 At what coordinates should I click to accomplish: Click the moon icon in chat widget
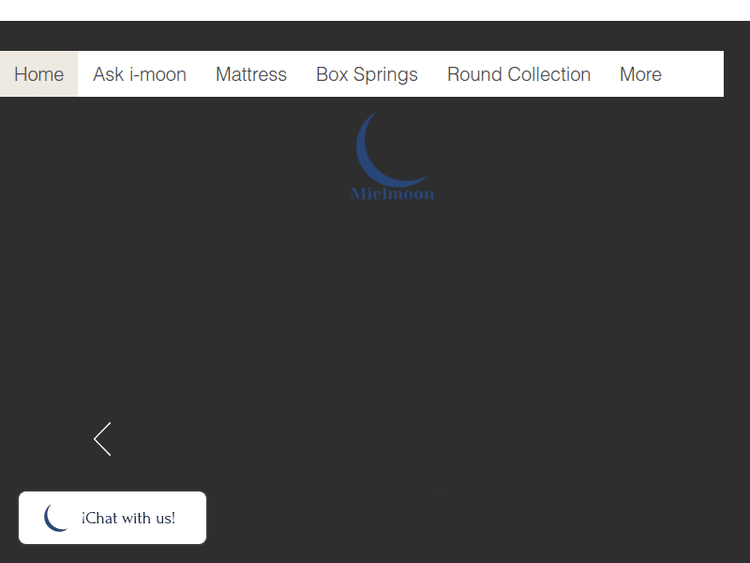click(57, 518)
